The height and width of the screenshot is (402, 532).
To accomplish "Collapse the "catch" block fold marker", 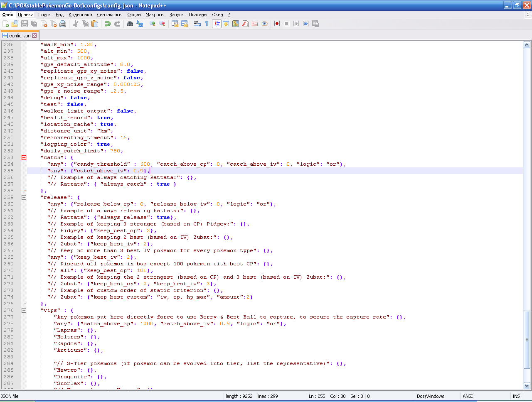I will pos(24,157).
